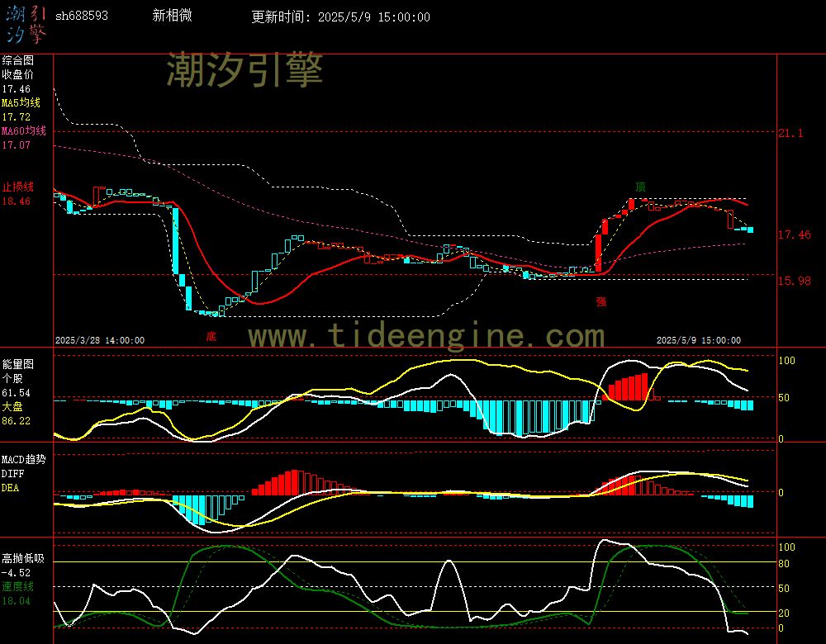This screenshot has height=644, width=826.
Task: Click the 100 axis label in 能量图 panel
Action: [786, 361]
